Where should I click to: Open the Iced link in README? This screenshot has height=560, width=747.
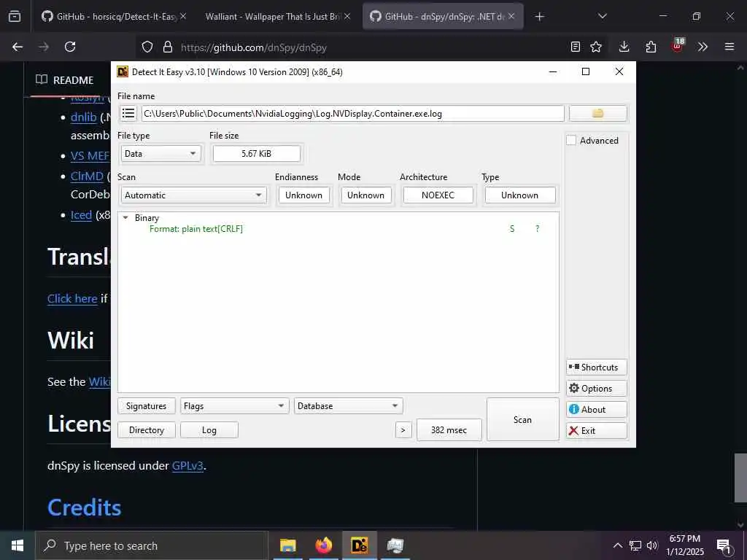coord(81,215)
